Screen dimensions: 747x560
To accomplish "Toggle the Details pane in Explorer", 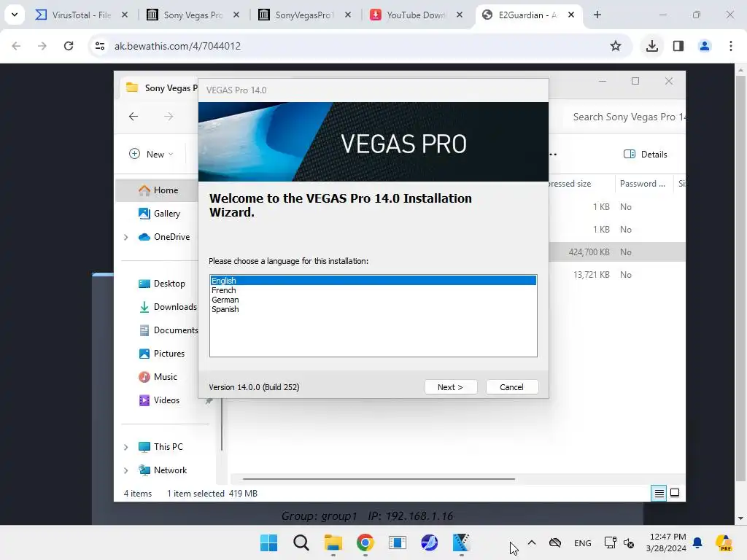I will tap(645, 155).
